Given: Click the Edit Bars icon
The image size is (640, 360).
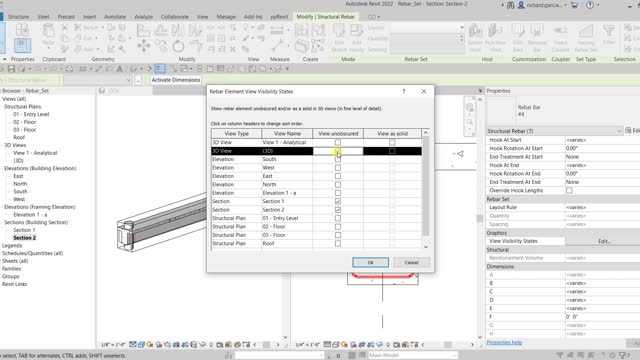Looking at the screenshot, I should (518, 38).
